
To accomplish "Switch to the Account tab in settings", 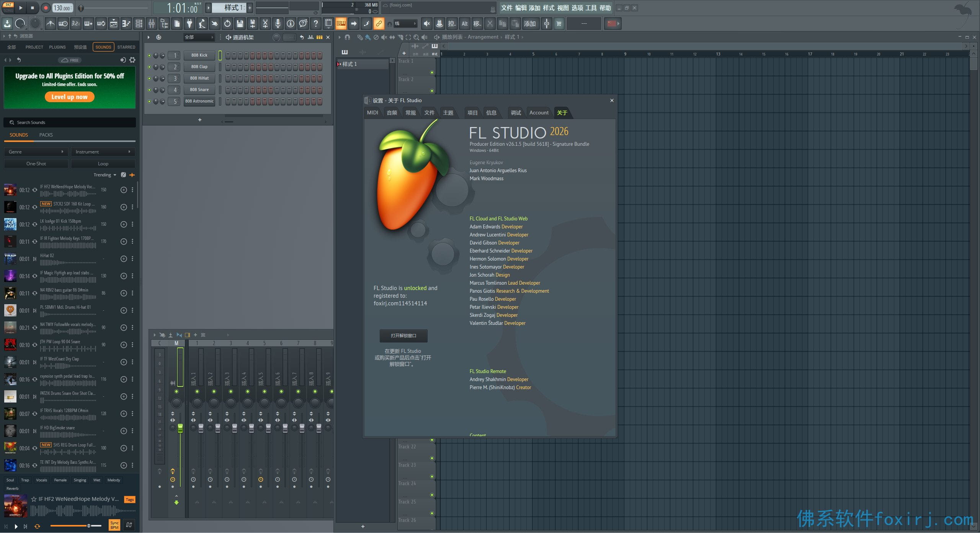I will pyautogui.click(x=539, y=112).
